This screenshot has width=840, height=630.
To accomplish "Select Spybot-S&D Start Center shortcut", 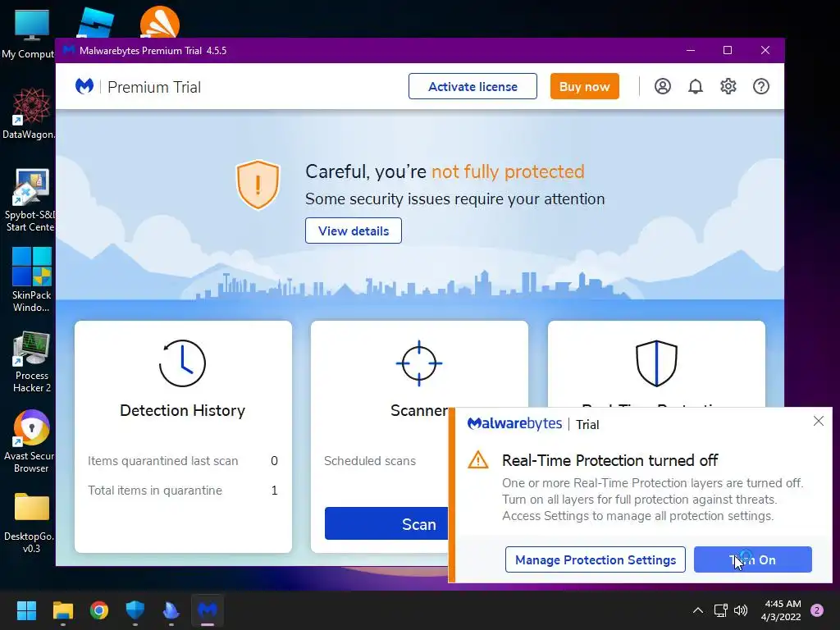I will (x=30, y=200).
